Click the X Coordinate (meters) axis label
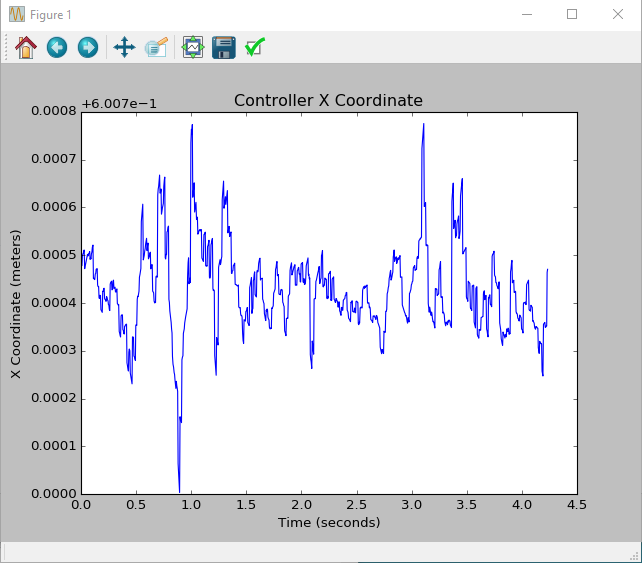This screenshot has height=563, width=642. pyautogui.click(x=16, y=304)
